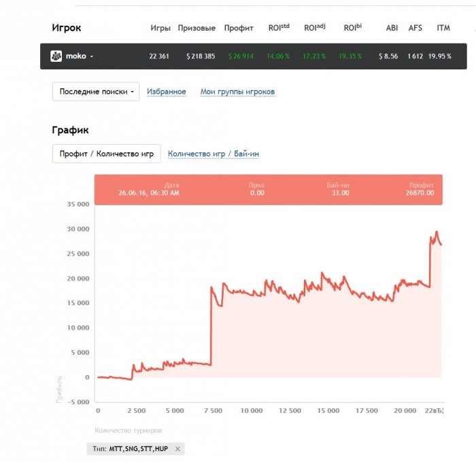Select the Профит / Количество игр tab
The width and height of the screenshot is (476, 462).
click(x=106, y=154)
